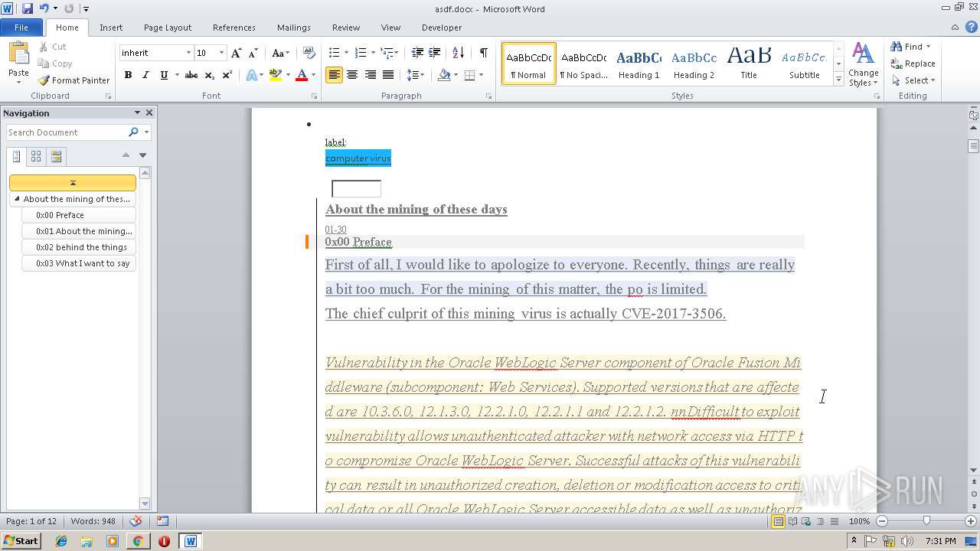Toggle Align Text Left

click(334, 75)
